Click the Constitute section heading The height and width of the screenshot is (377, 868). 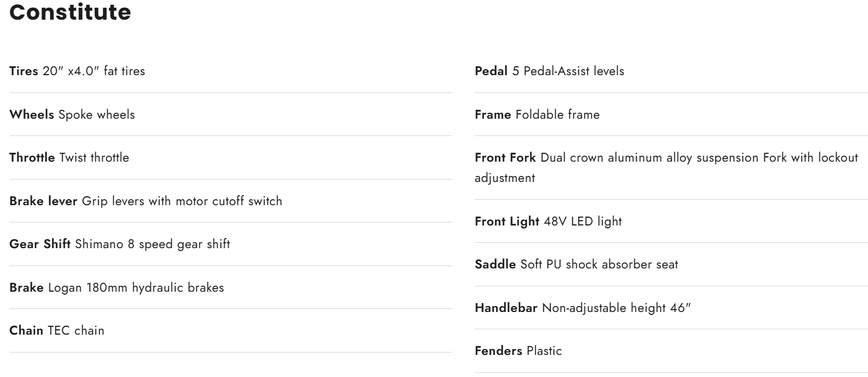click(x=70, y=12)
